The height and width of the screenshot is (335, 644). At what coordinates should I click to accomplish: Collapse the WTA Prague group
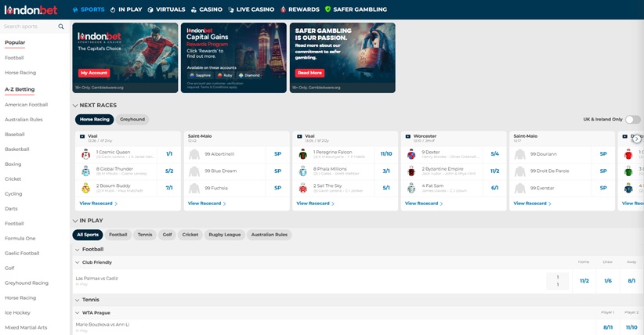(78, 312)
